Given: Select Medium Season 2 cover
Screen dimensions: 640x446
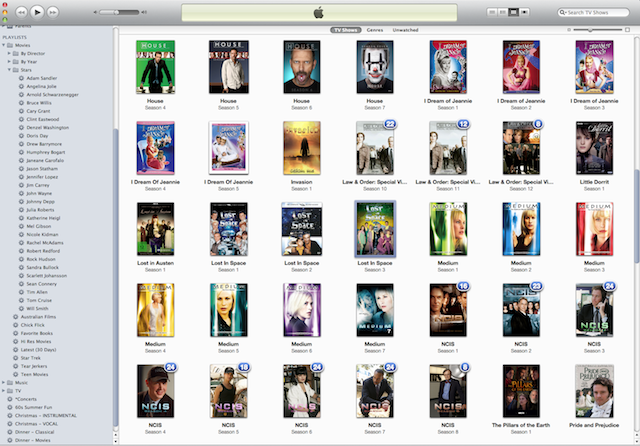Looking at the screenshot, I should 521,229.
